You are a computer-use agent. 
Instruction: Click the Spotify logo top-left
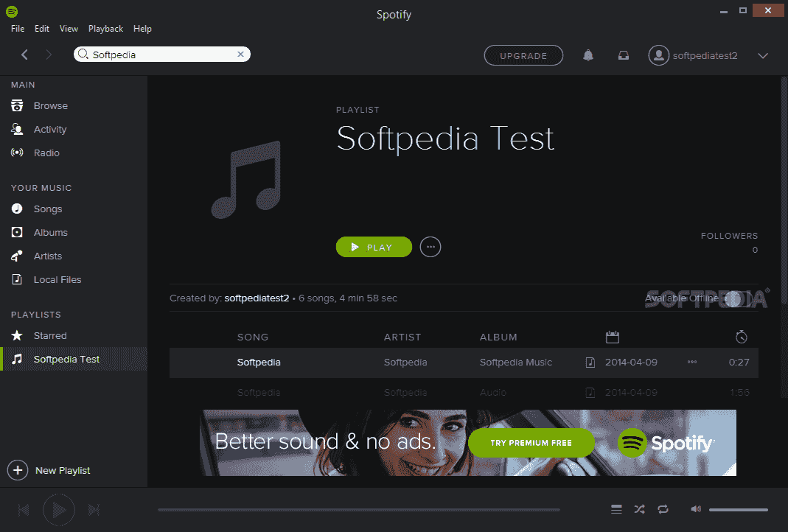tap(10, 11)
